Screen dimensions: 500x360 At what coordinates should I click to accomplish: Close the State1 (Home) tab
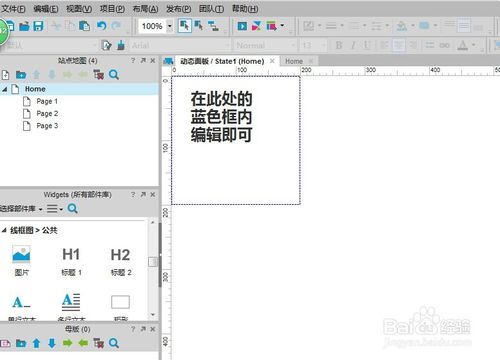click(x=272, y=61)
